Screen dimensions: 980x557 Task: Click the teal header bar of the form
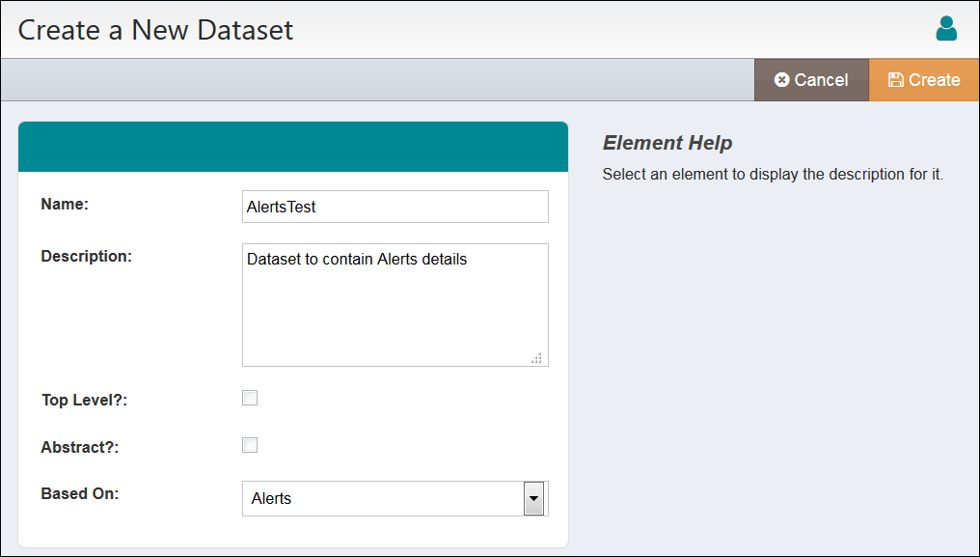pyautogui.click(x=293, y=146)
